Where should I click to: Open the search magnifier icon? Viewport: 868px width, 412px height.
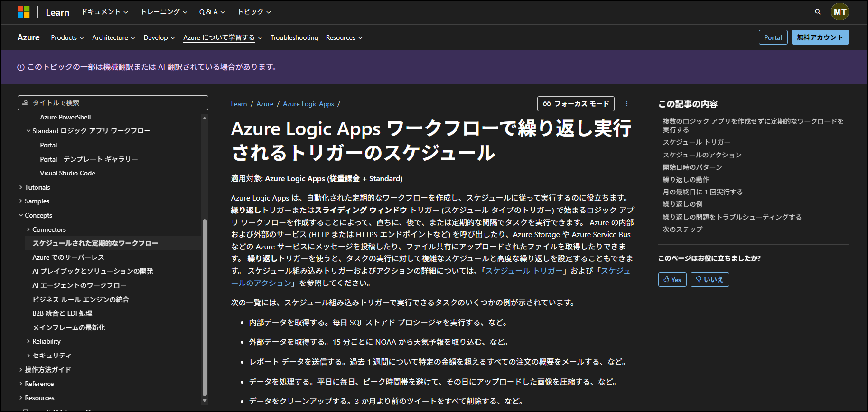click(818, 12)
